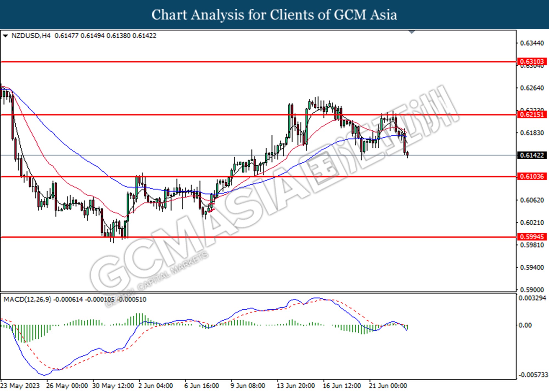The image size is (549, 392).
Task: Click the 0.59400 price axis value
Action: click(532, 267)
